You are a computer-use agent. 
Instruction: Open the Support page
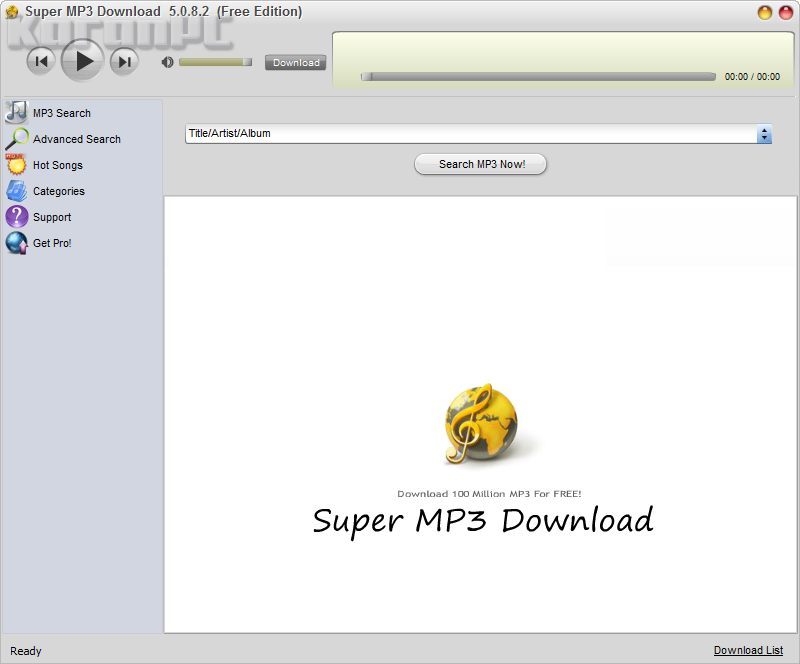coord(52,217)
